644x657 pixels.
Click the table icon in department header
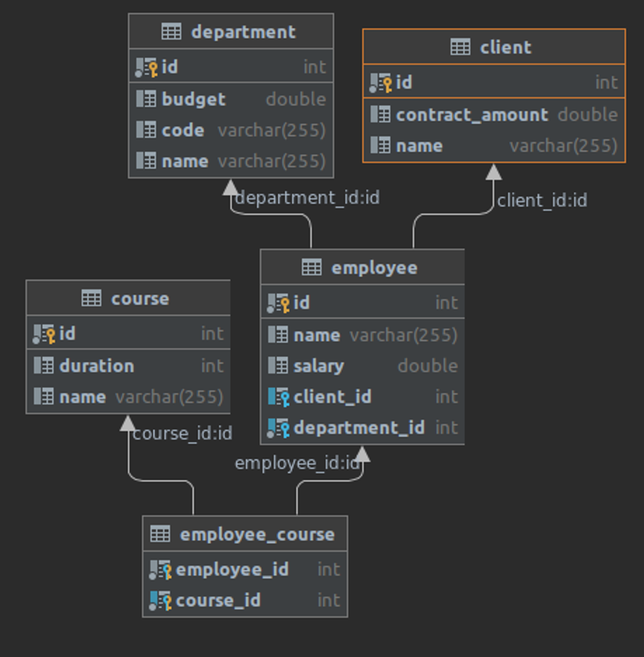(171, 32)
